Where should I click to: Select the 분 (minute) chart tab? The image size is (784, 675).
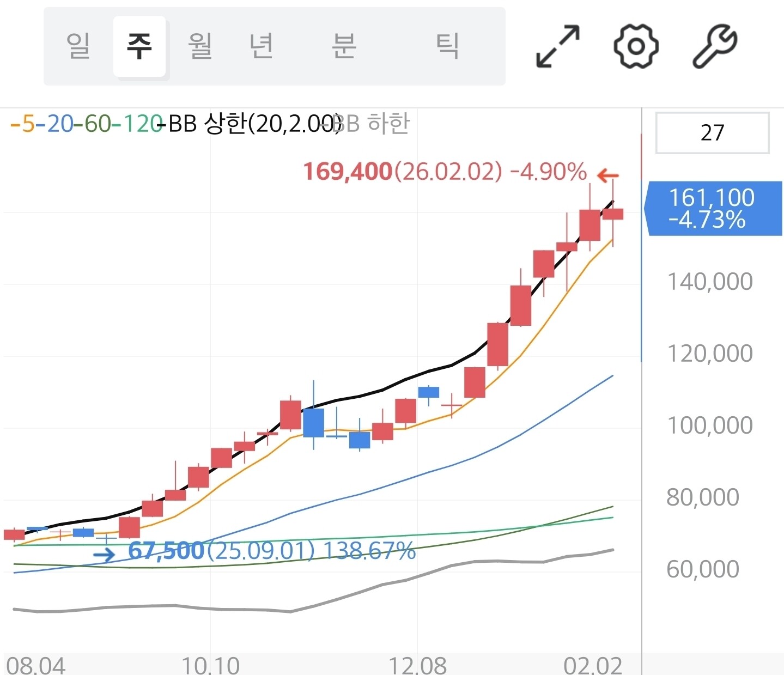(x=344, y=46)
